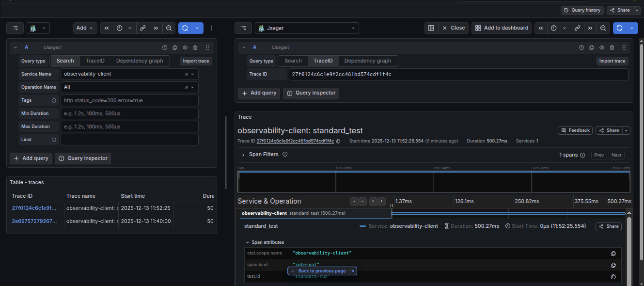Duplicate query A in left pane
644x286 pixels.
175,48
